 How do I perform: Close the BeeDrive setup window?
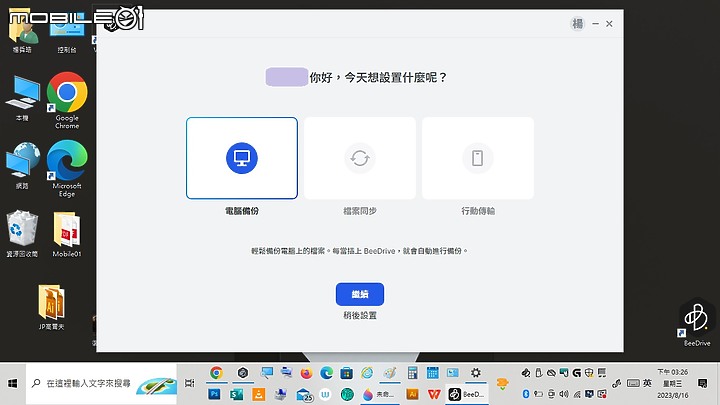[609, 23]
